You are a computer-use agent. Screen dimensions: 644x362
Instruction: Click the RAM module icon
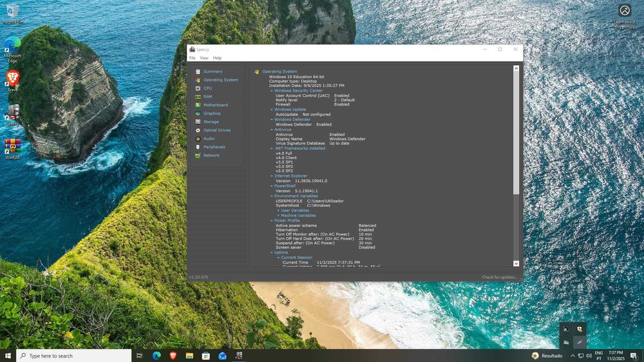click(198, 97)
